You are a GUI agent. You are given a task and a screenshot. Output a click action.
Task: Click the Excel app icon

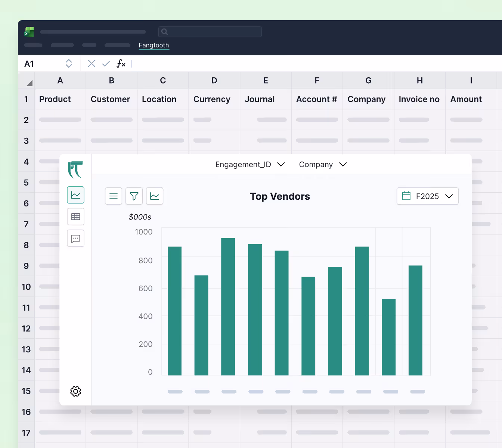tap(29, 32)
